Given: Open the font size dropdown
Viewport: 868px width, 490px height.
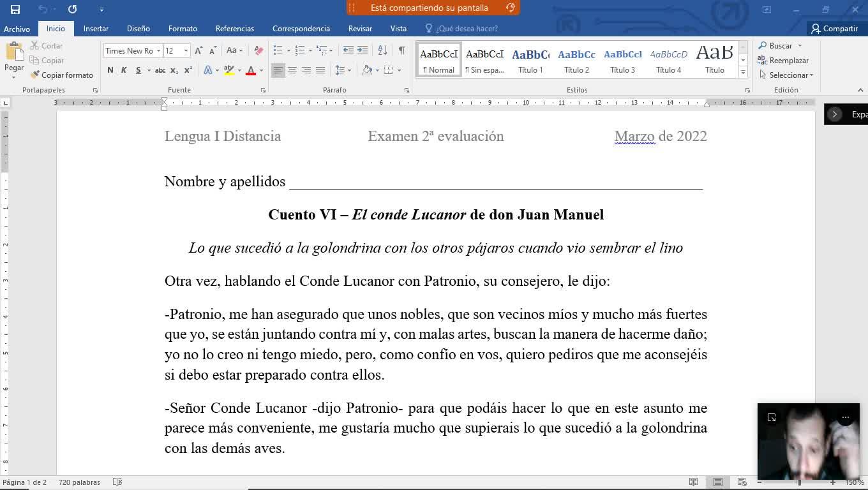Looking at the screenshot, I should 186,51.
